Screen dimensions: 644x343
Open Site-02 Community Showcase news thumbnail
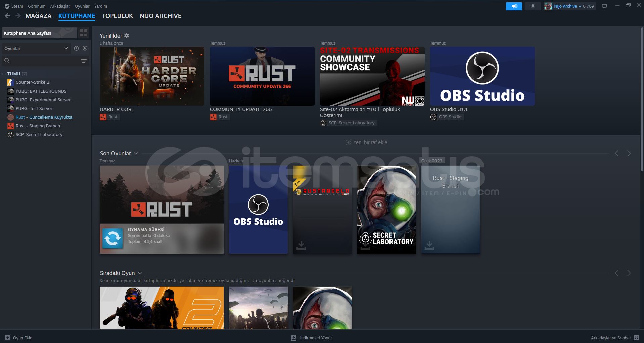tap(372, 76)
